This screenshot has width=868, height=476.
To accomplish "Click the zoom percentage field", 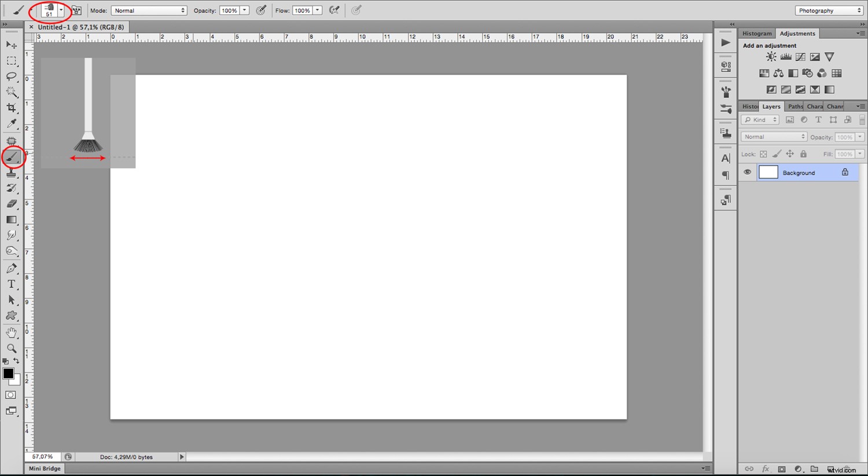I will point(42,457).
